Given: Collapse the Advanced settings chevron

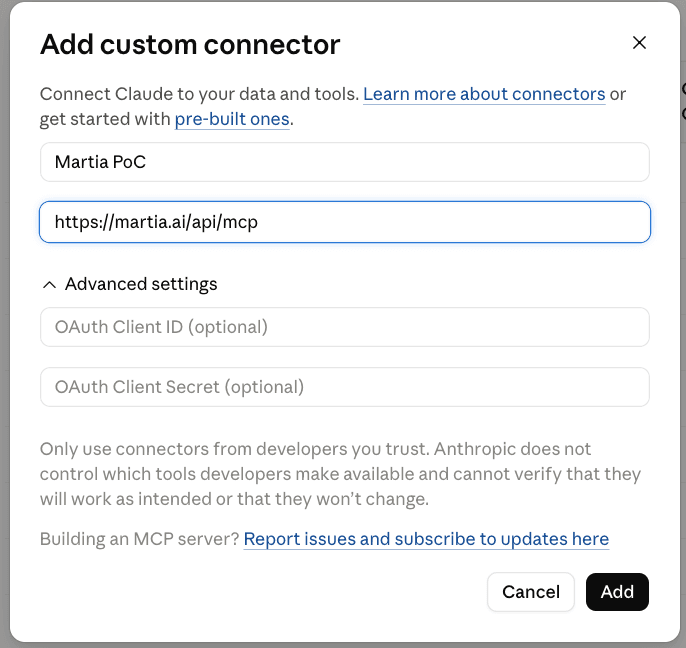Looking at the screenshot, I should (49, 285).
